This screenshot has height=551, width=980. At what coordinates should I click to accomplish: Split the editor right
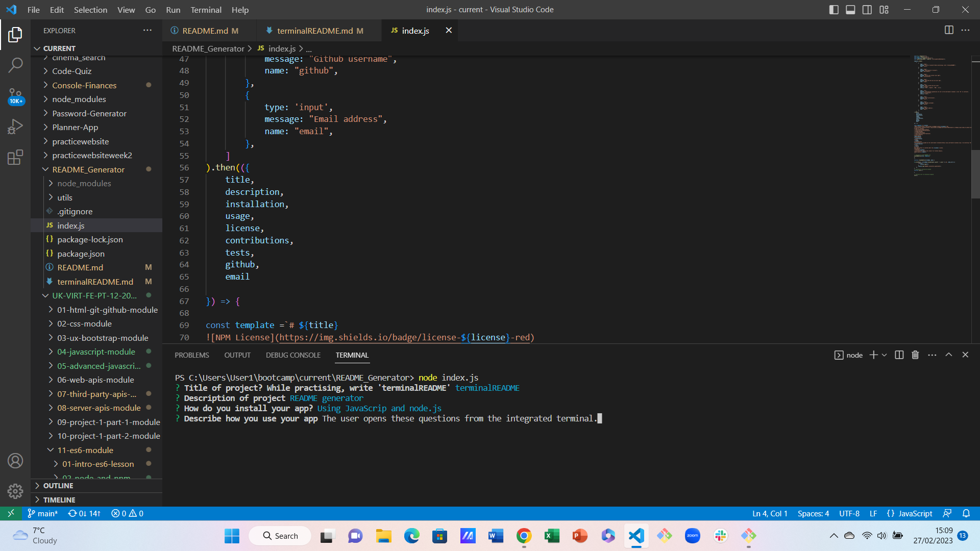point(949,30)
